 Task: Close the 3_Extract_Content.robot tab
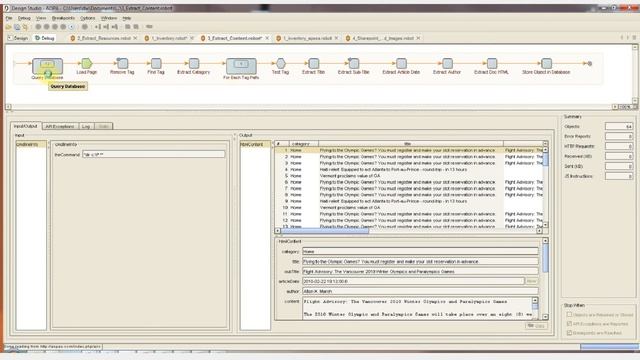click(x=267, y=38)
